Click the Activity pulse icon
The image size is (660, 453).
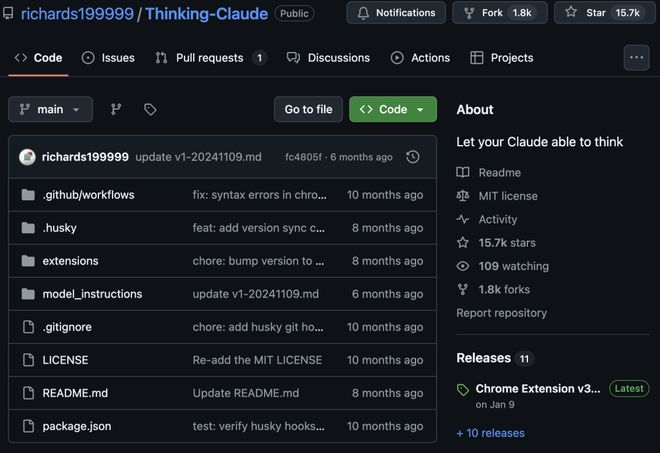click(x=463, y=219)
